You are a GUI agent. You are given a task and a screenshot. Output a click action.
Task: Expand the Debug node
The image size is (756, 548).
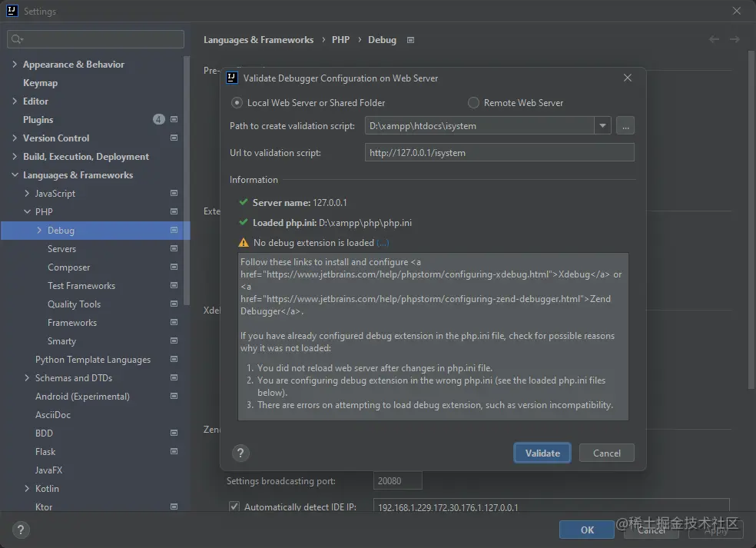39,230
